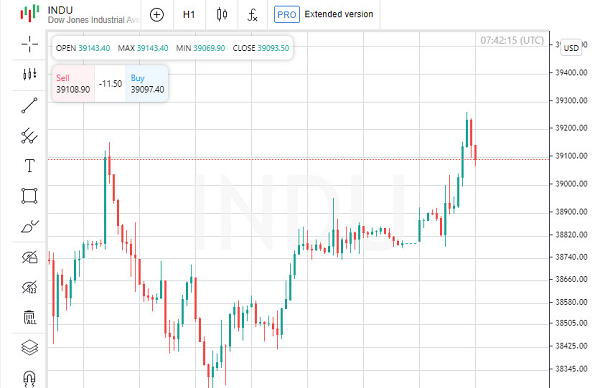Select the pitchfork drawing tool
This screenshot has height=388, width=600.
pyautogui.click(x=29, y=136)
